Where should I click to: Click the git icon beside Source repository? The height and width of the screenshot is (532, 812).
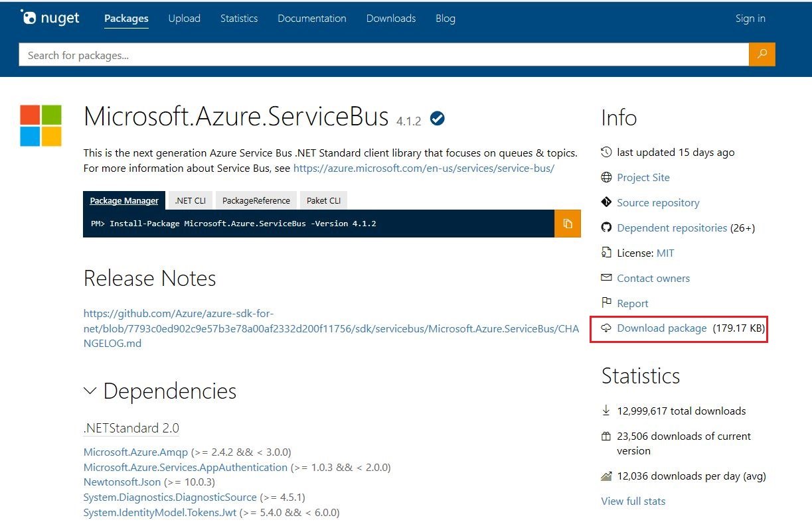[606, 202]
